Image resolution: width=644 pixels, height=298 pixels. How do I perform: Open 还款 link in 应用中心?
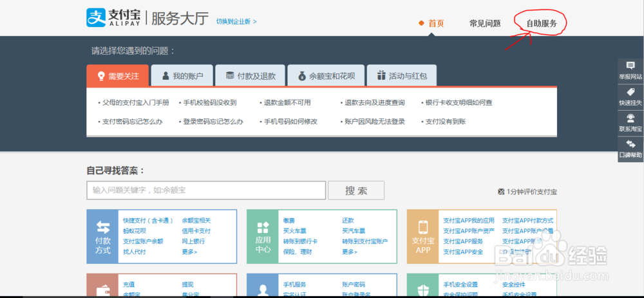tap(348, 220)
